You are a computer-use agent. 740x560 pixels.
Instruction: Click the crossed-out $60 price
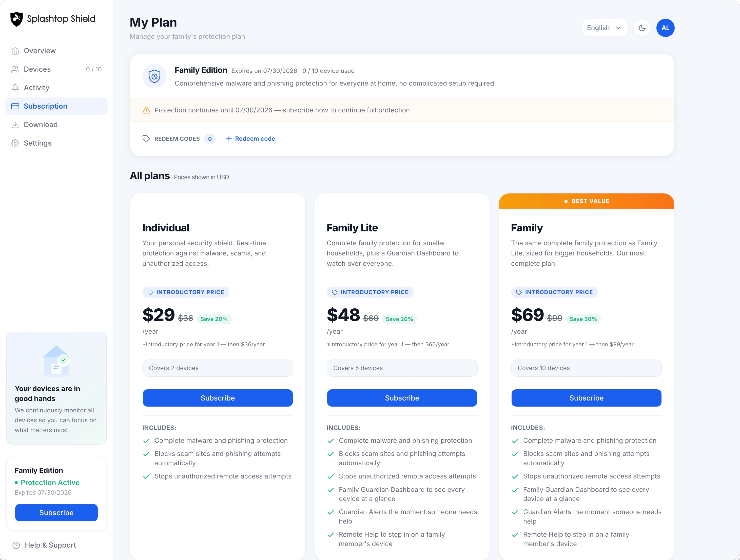[x=371, y=318]
